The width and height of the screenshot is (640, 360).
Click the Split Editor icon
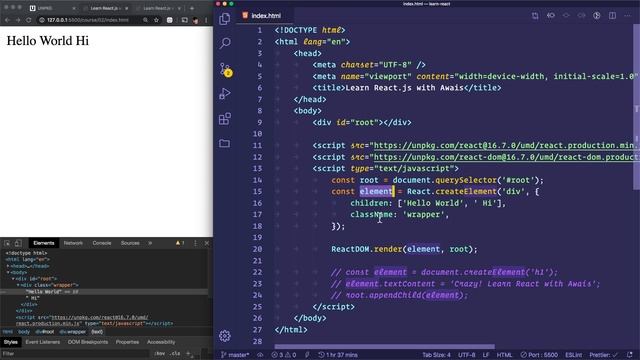(x=612, y=16)
